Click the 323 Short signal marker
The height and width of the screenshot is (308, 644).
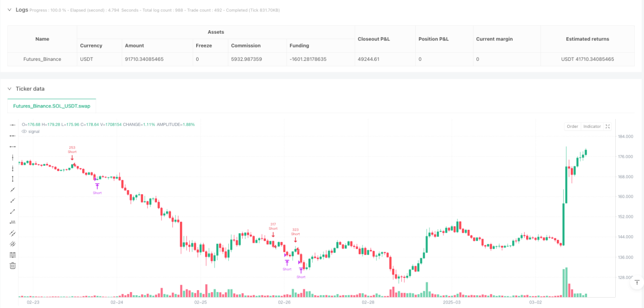(295, 235)
